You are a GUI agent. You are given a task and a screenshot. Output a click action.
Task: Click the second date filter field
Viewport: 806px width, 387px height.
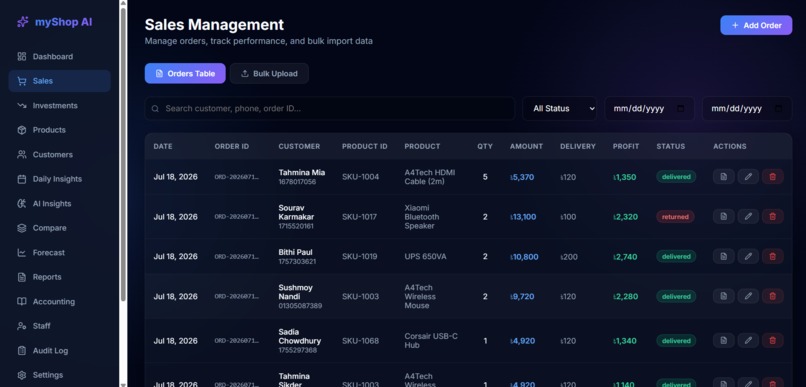[x=747, y=108]
